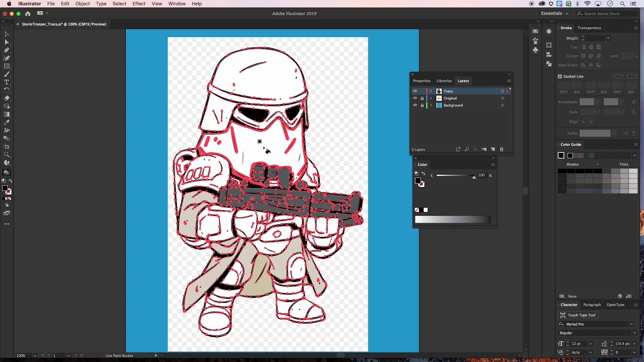The width and height of the screenshot is (644, 362).
Task: Select the Type tool
Action: point(7,82)
